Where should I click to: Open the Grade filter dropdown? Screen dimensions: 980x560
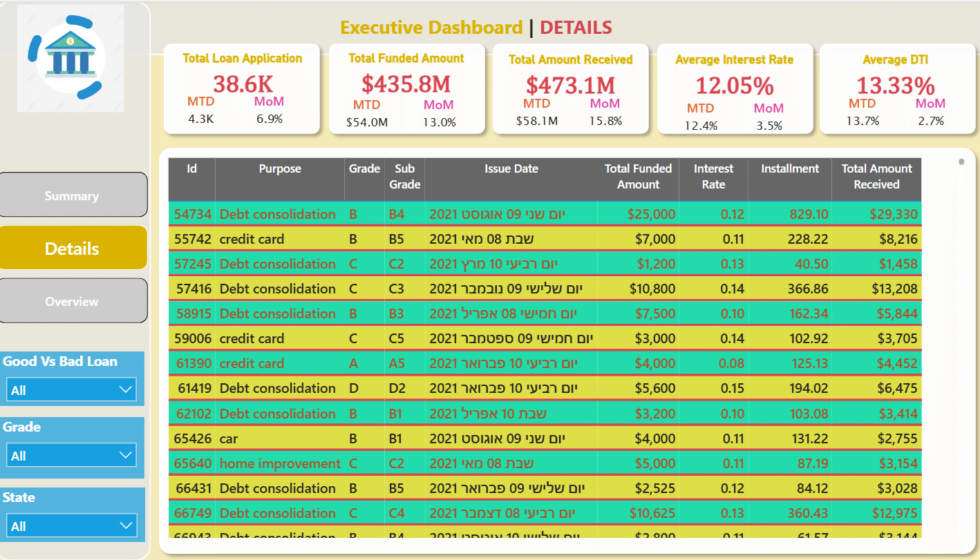click(72, 456)
